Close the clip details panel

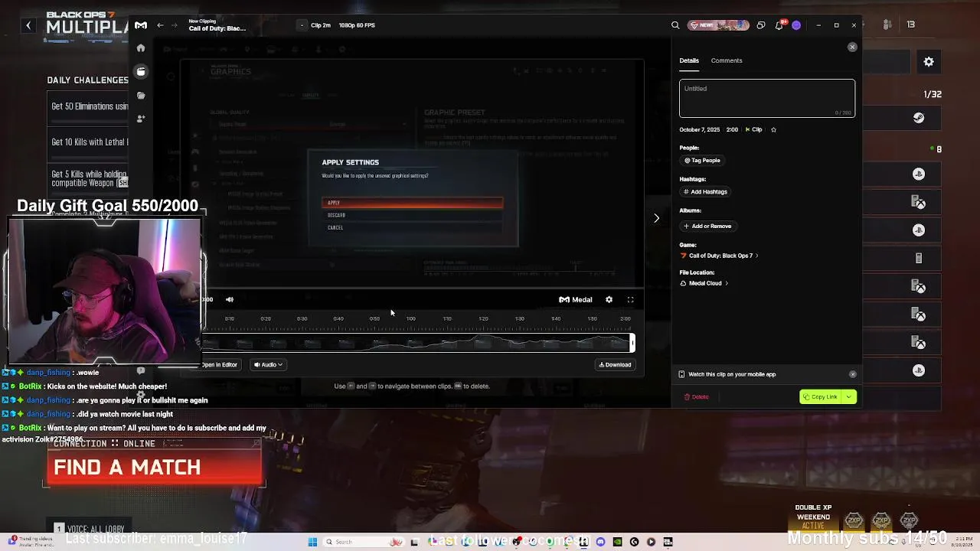[852, 47]
